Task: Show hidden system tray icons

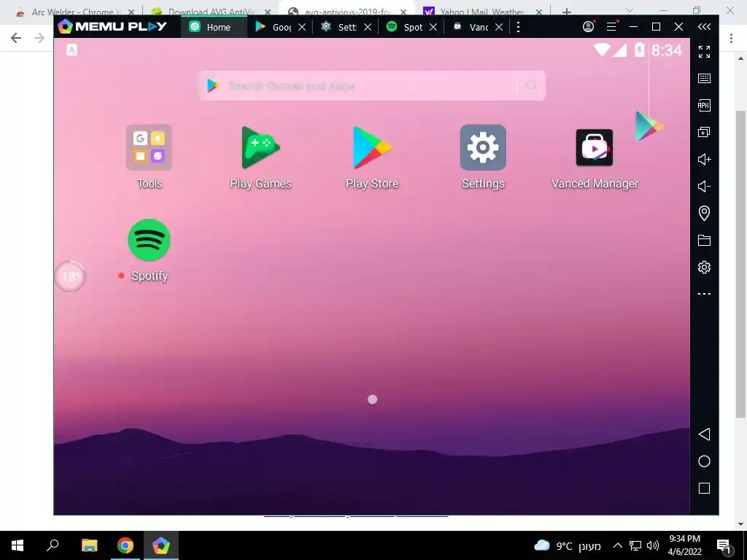Action: (617, 545)
